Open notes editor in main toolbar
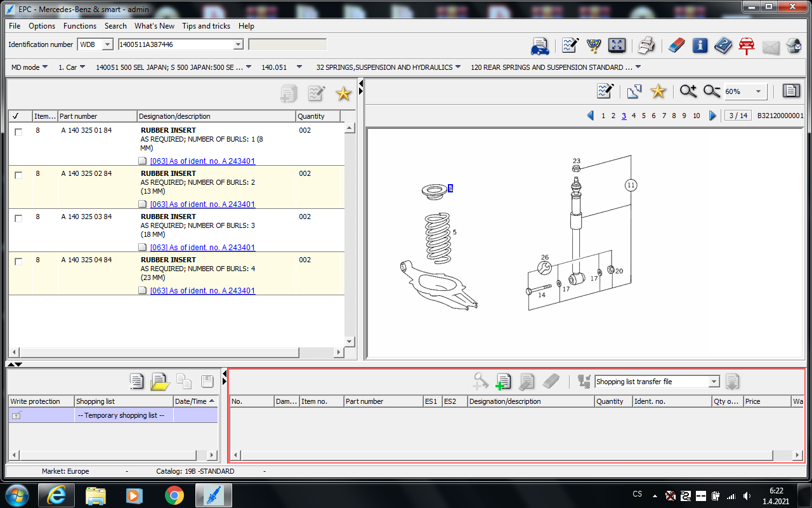Image resolution: width=812 pixels, height=508 pixels. click(570, 46)
